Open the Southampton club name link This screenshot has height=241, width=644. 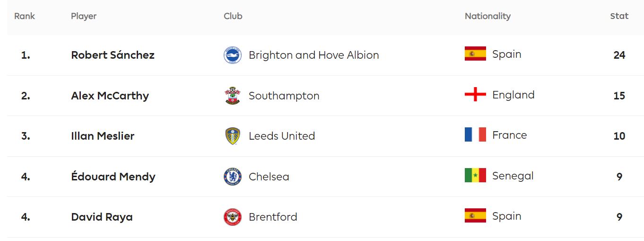(284, 96)
